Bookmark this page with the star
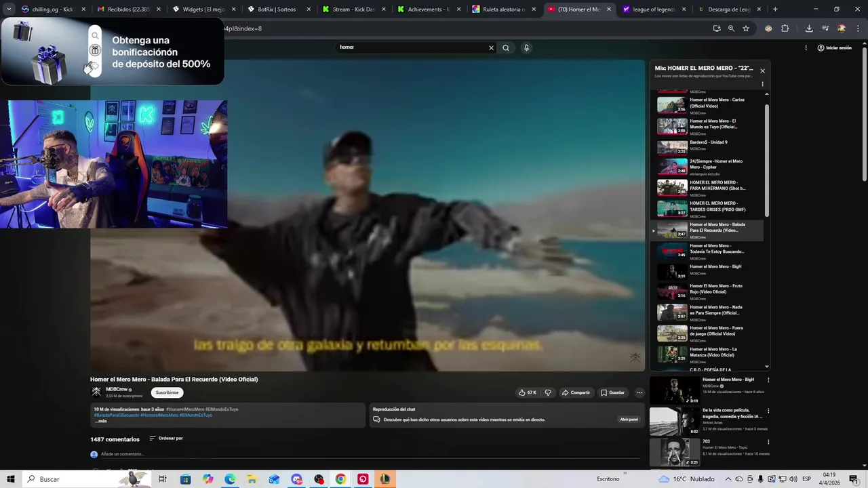 pyautogui.click(x=746, y=28)
